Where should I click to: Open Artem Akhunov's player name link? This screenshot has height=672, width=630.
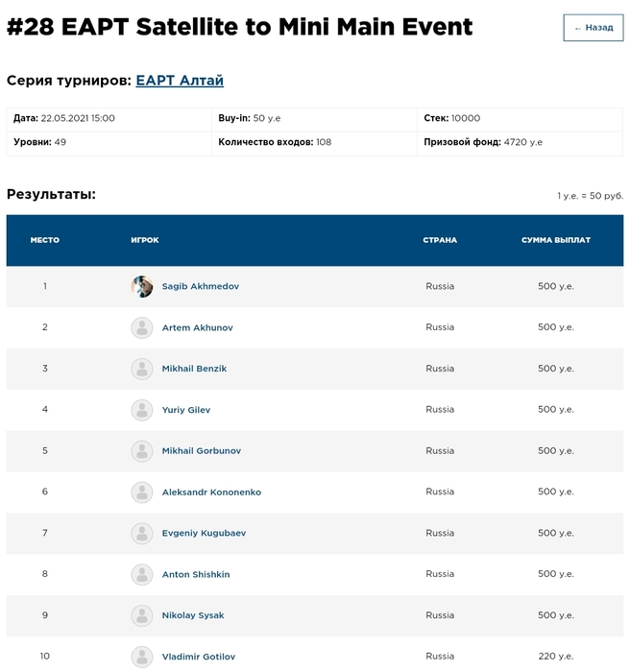pos(197,328)
